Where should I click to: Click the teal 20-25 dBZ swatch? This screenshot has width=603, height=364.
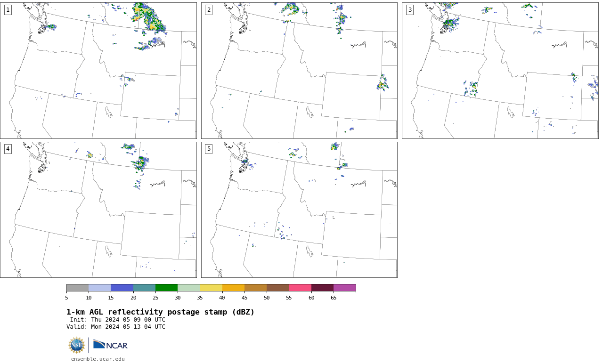[x=144, y=288]
